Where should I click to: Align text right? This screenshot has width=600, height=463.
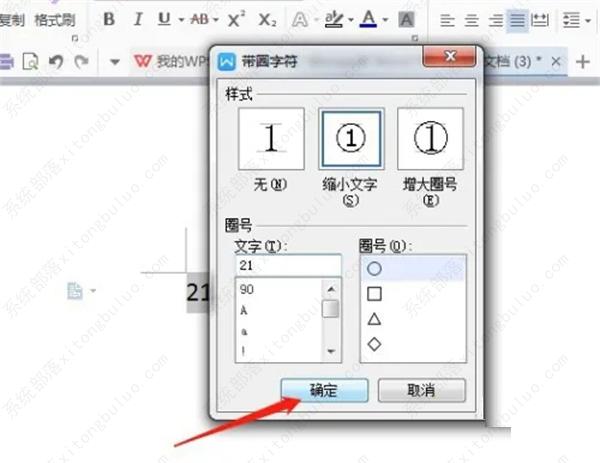[x=496, y=20]
